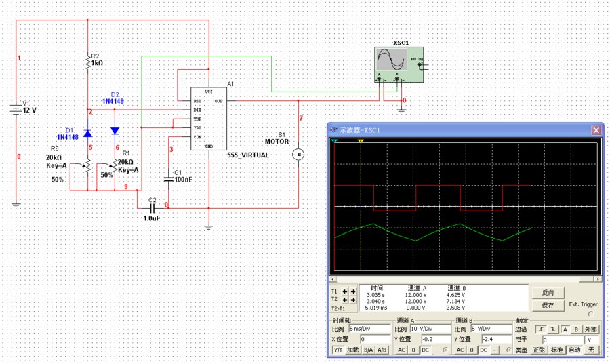Screen dimensions: 610x364
Task: Click the oscilloscope scrollbar right arrow
Action: click(598, 279)
